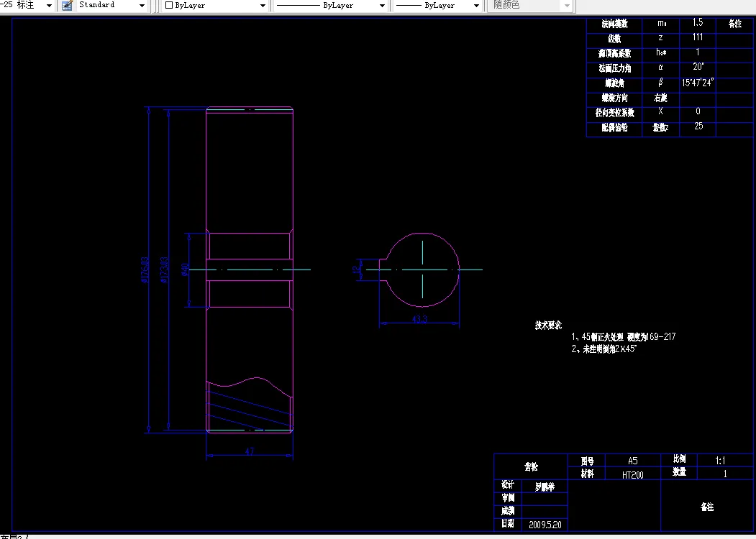Select the date 2009.5.20 in title block
Image resolution: width=756 pixels, height=539 pixels.
coord(545,525)
